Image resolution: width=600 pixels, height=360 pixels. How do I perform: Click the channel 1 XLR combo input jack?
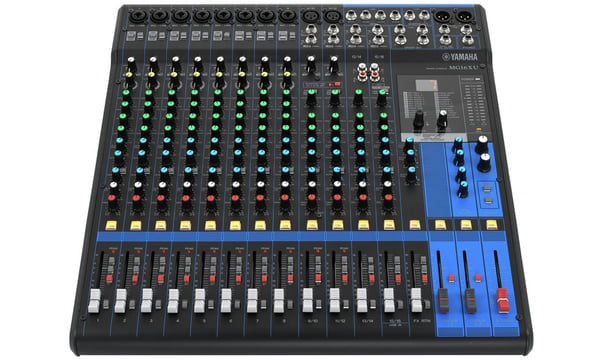coord(139,16)
